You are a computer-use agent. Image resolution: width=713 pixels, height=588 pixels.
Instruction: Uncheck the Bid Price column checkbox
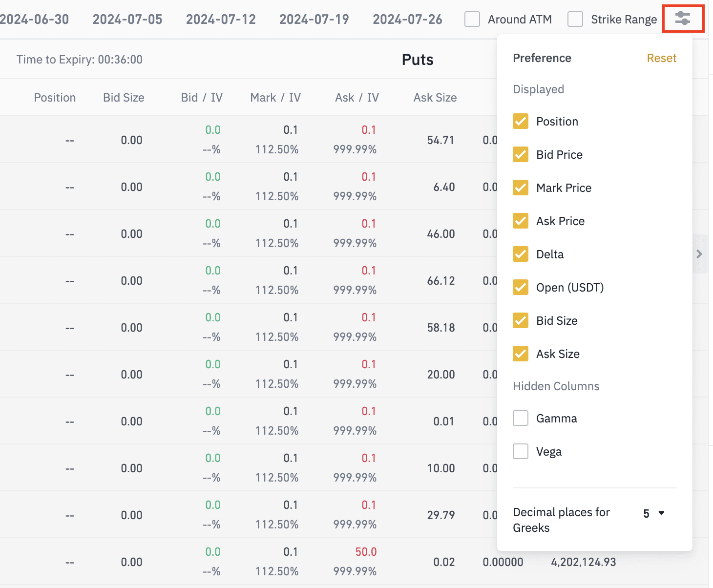click(x=521, y=155)
